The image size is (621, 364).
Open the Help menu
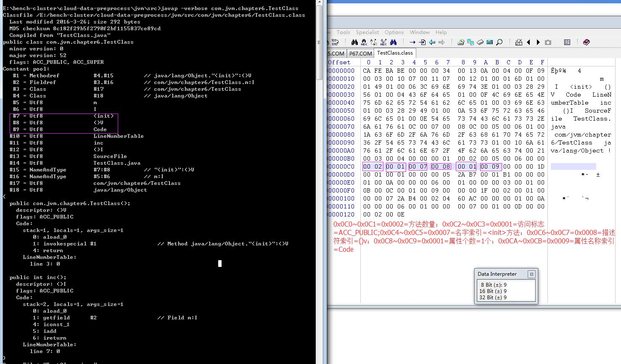[x=441, y=32]
